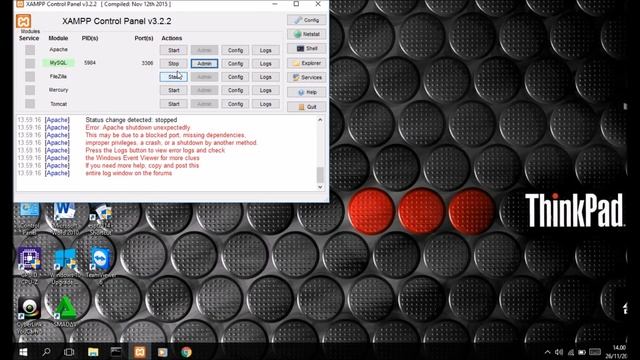Click MySQL PID value 5984
The width and height of the screenshot is (640, 360).
point(90,63)
